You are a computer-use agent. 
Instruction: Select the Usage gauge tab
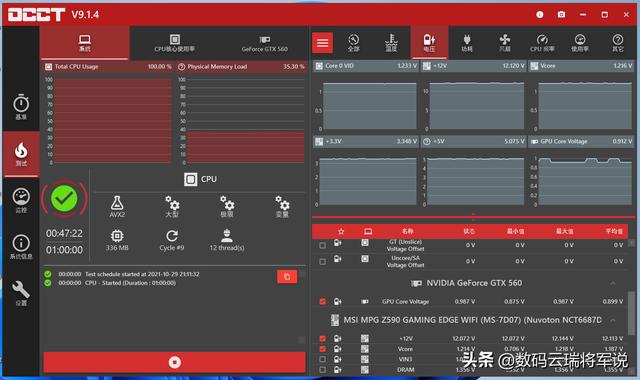[580, 42]
